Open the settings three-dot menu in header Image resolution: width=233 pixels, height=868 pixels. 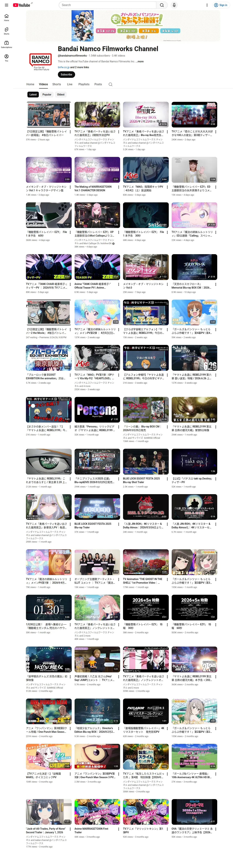pyautogui.click(x=207, y=5)
